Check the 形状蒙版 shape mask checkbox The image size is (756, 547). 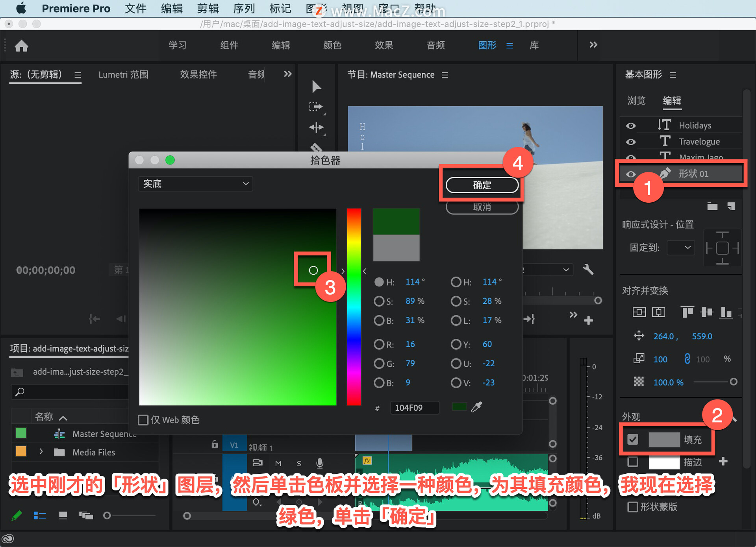(x=633, y=507)
